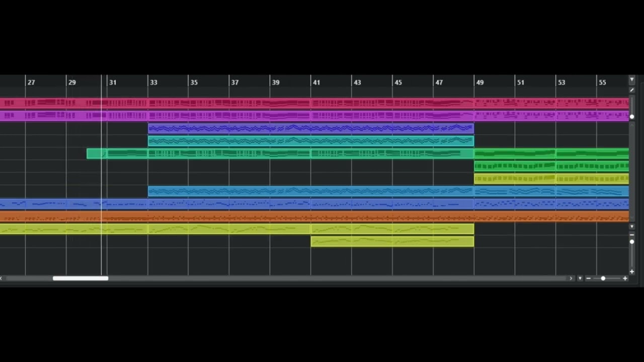Click bar 45 on the ruler

[398, 82]
